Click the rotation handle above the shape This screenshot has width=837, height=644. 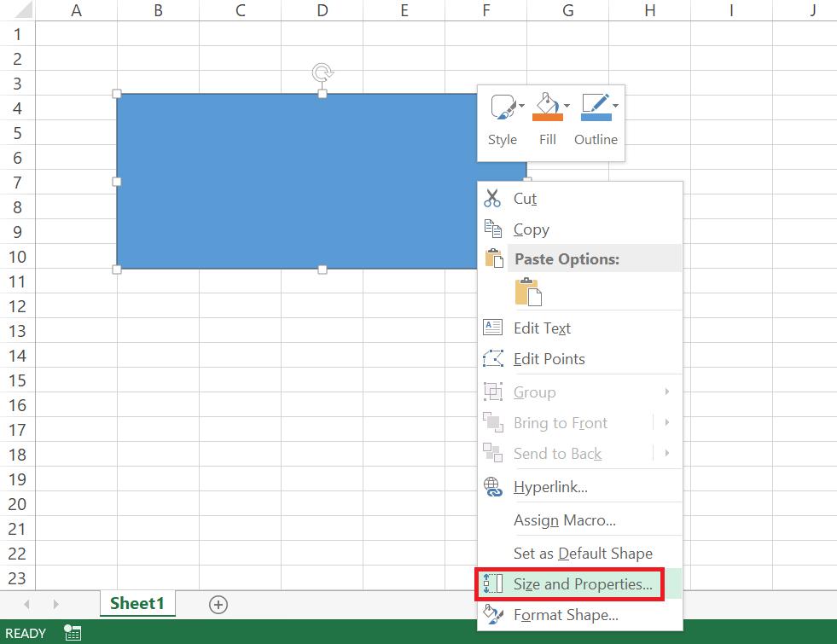(x=322, y=73)
